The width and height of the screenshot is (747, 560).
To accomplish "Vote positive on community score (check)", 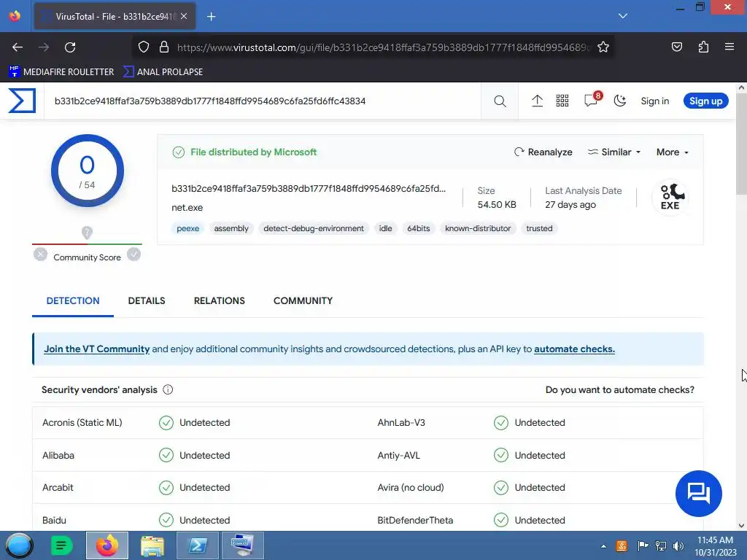I will click(x=134, y=254).
